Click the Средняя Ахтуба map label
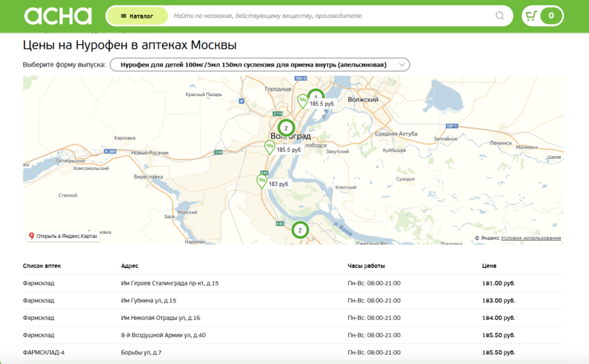Screen dimensions: 589x364 (396, 133)
